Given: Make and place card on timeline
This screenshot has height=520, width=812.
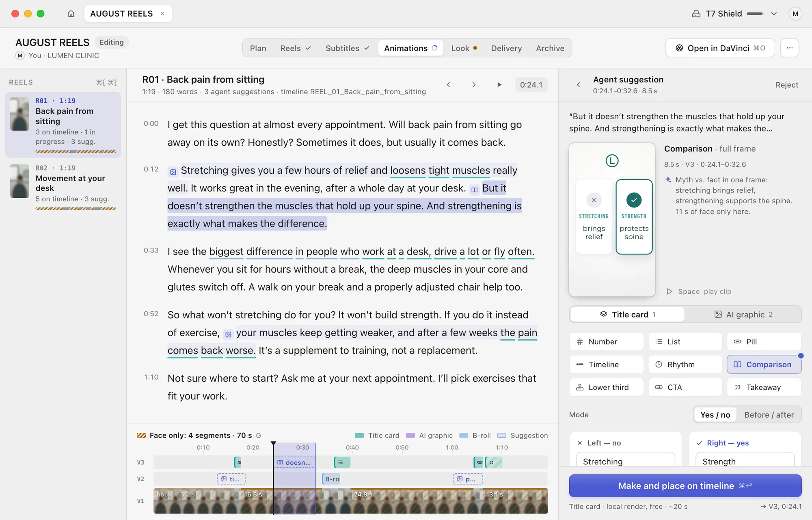Looking at the screenshot, I should (685, 486).
